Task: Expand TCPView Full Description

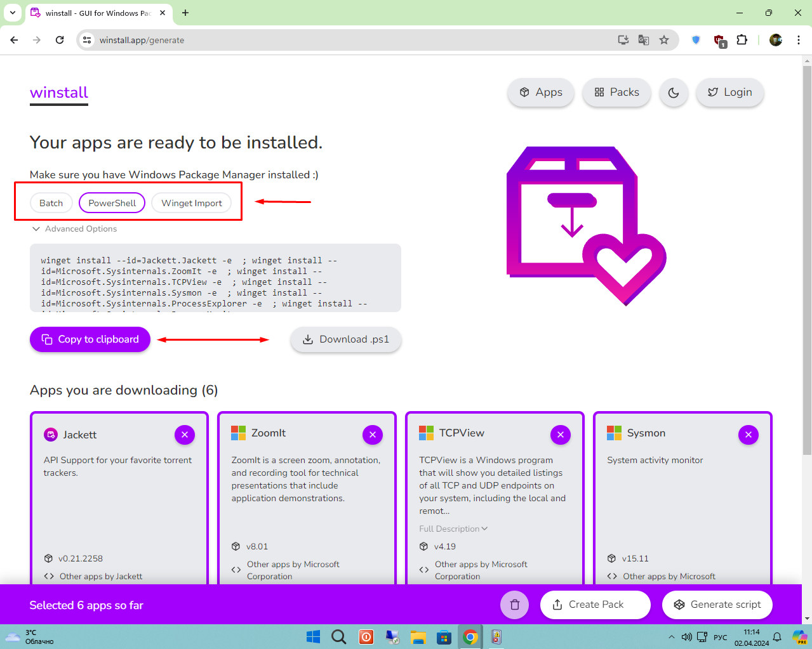Action: (453, 528)
